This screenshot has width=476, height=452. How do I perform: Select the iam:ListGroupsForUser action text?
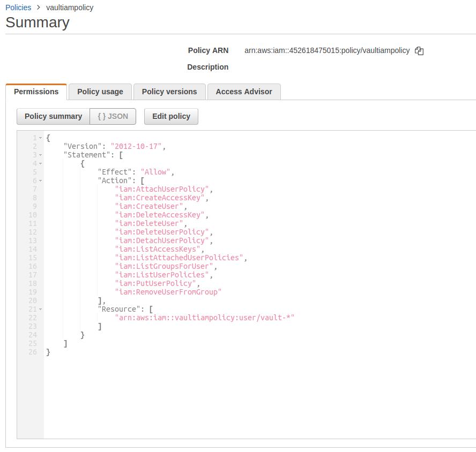[164, 266]
